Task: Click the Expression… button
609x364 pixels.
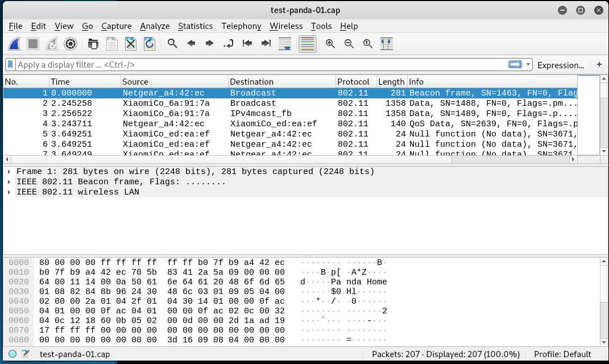Action: (561, 65)
